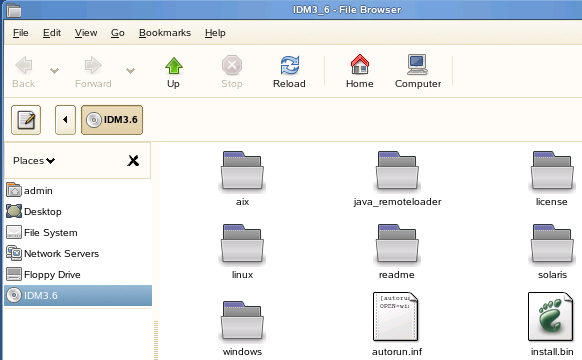Open the Help menu

click(x=215, y=33)
